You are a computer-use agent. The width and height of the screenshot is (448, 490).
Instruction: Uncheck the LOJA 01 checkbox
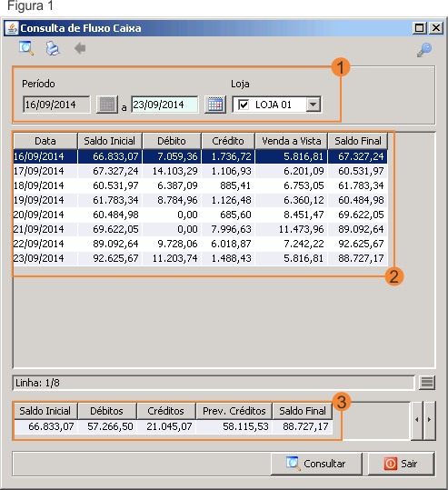tap(244, 105)
